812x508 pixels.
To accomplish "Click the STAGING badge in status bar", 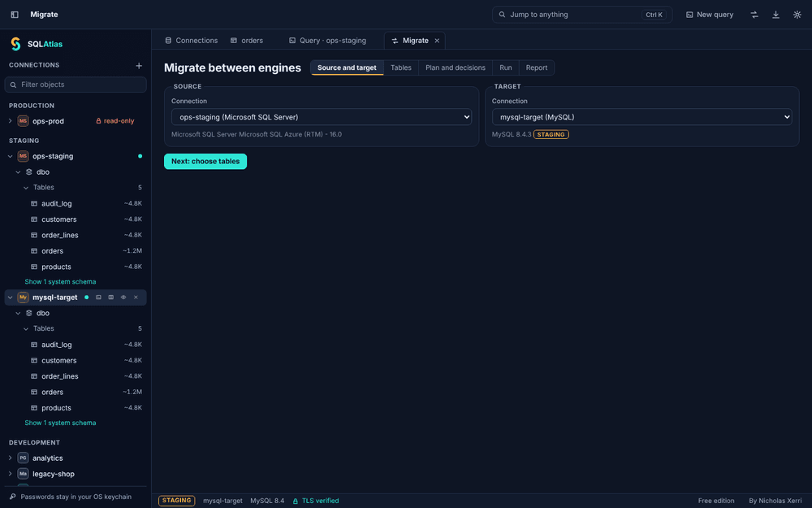I will point(176,501).
